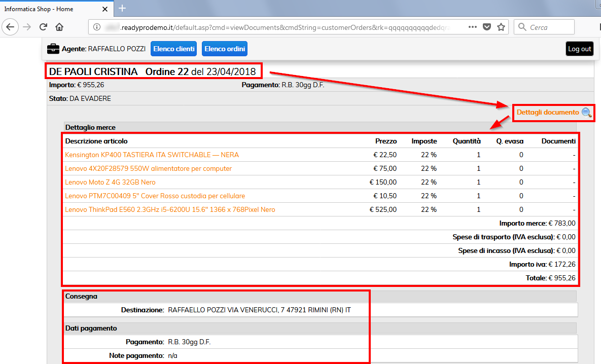Click the browser back arrow button
The height and width of the screenshot is (364, 601).
coord(11,27)
